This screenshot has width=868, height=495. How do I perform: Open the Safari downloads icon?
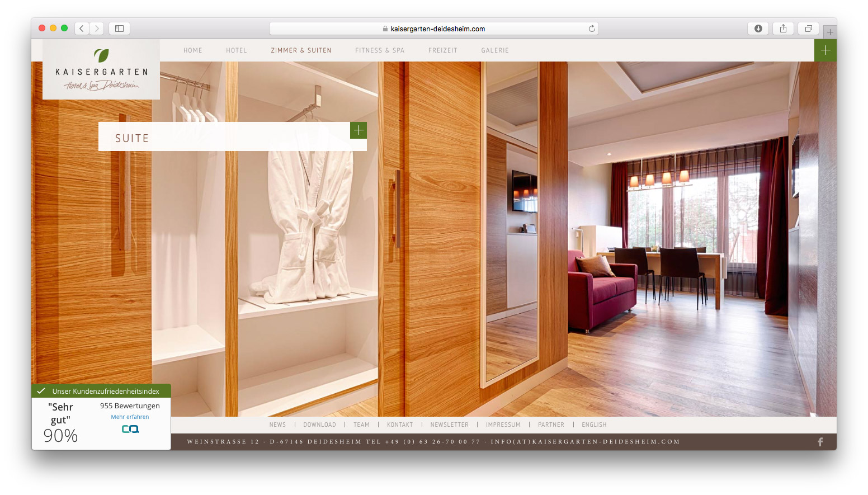click(x=758, y=29)
